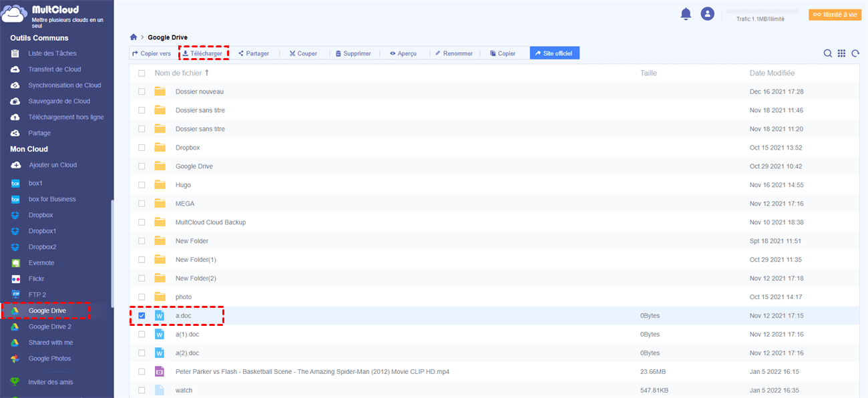
Task: Select Google Drive 2 in sidebar
Action: (x=50, y=327)
